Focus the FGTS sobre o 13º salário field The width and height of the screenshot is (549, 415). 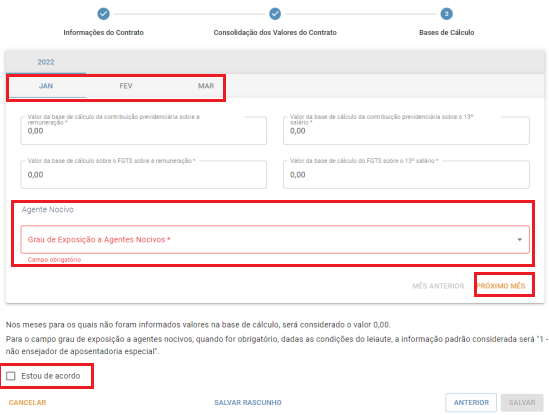coord(406,174)
